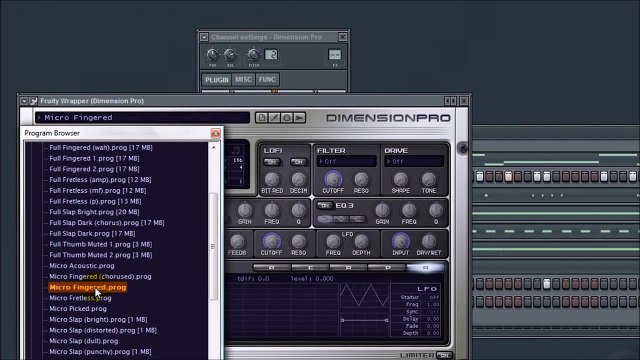The width and height of the screenshot is (640, 360).
Task: Open the Fruity Wrapper window menu arrow
Action: (24, 101)
